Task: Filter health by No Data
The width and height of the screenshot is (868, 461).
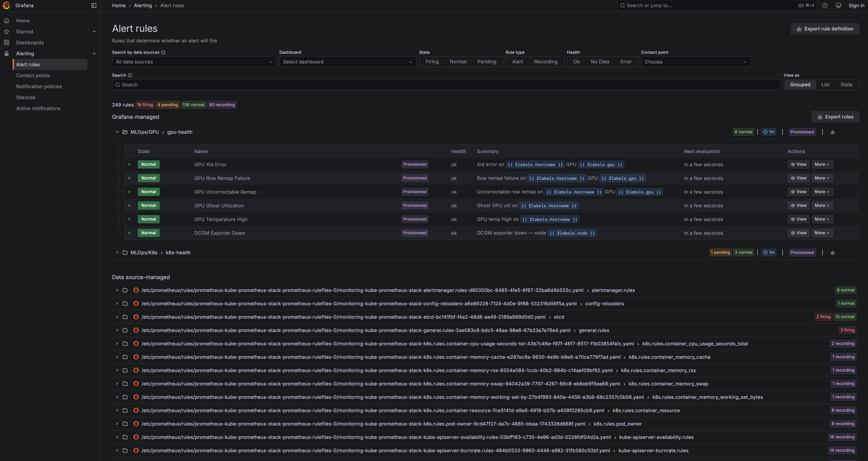Action: (600, 62)
